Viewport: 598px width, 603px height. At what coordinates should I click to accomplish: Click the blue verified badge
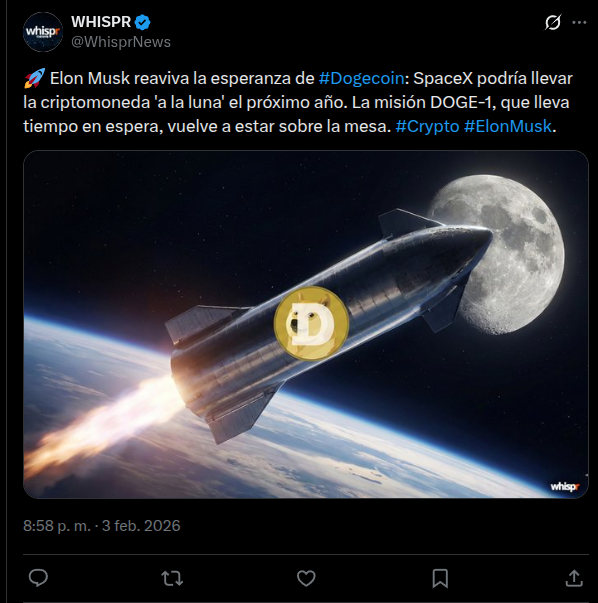(x=143, y=22)
